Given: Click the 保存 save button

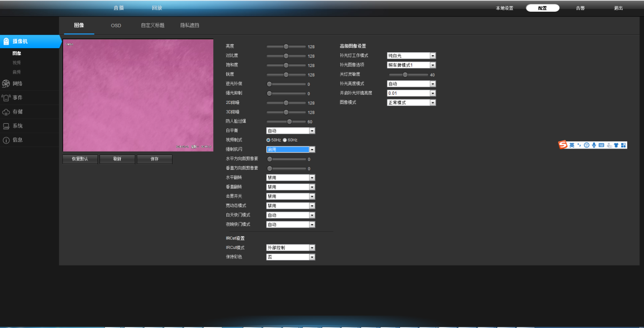Looking at the screenshot, I should pyautogui.click(x=154, y=159).
